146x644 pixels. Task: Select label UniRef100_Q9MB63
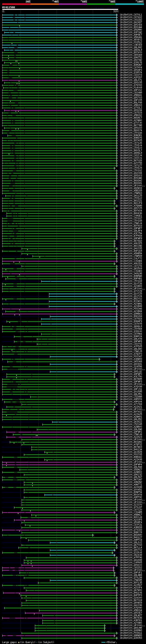[x=131, y=314]
